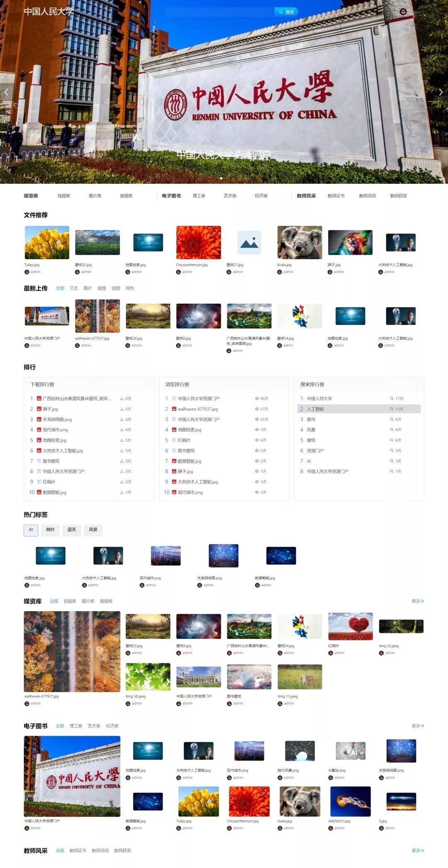The width and height of the screenshot is (448, 868).
Task: Open 壁纸27.jpg placeholder image icon
Action: click(x=249, y=242)
